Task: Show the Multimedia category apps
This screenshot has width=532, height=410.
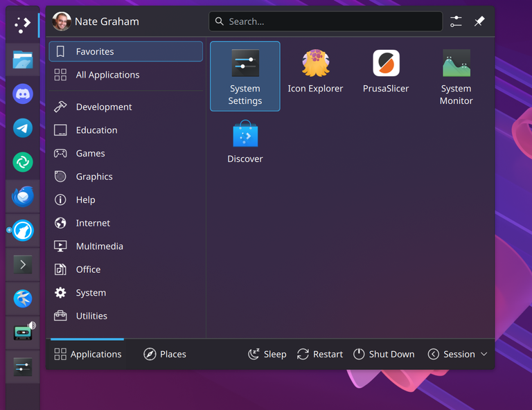Action: coord(99,246)
